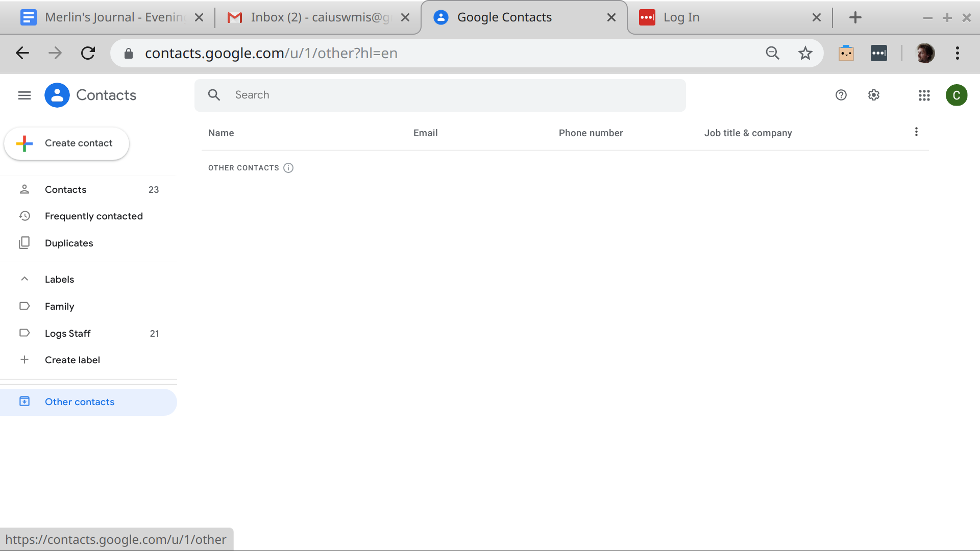This screenshot has width=980, height=551.
Task: Click the Logs Staff label icon
Action: pyautogui.click(x=24, y=333)
